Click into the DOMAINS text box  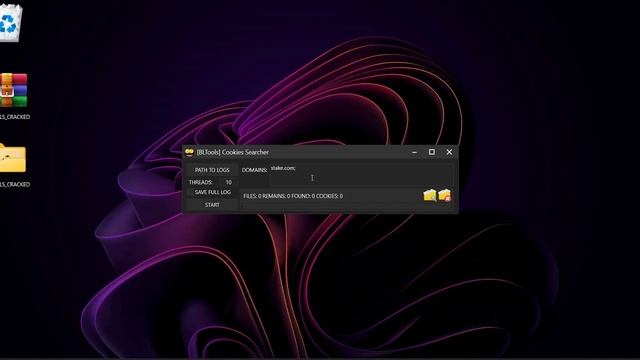pos(361,175)
